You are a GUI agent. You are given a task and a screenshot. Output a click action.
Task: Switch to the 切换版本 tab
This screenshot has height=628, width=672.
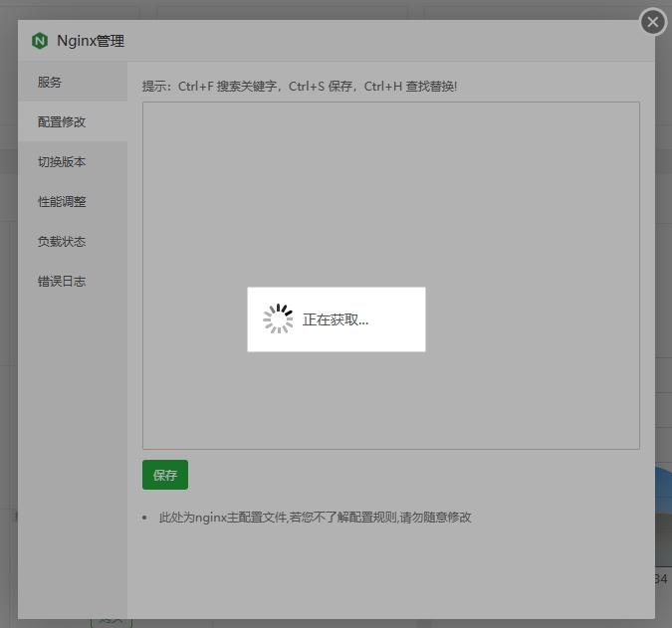pyautogui.click(x=73, y=161)
